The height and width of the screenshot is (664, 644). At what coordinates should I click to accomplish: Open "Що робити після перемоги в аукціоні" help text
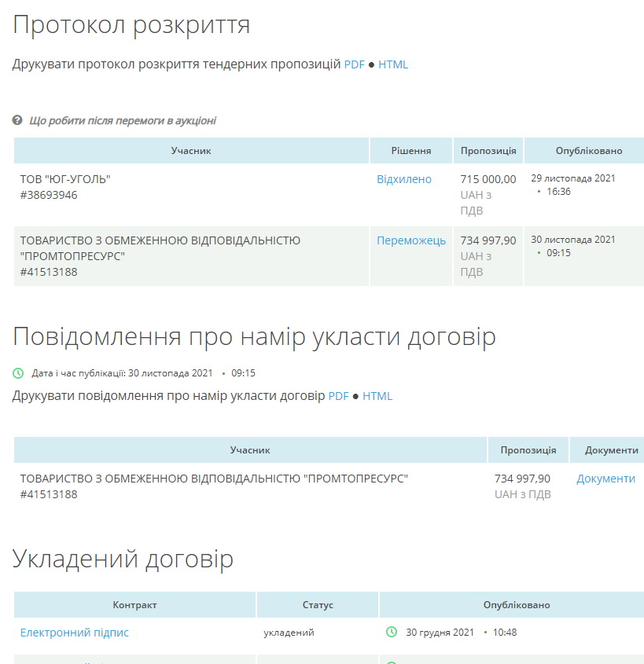[x=122, y=121]
